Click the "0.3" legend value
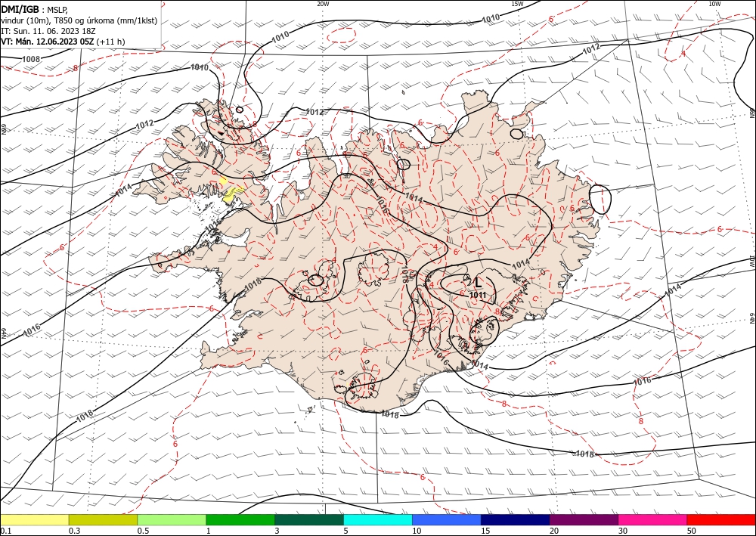 (x=74, y=531)
